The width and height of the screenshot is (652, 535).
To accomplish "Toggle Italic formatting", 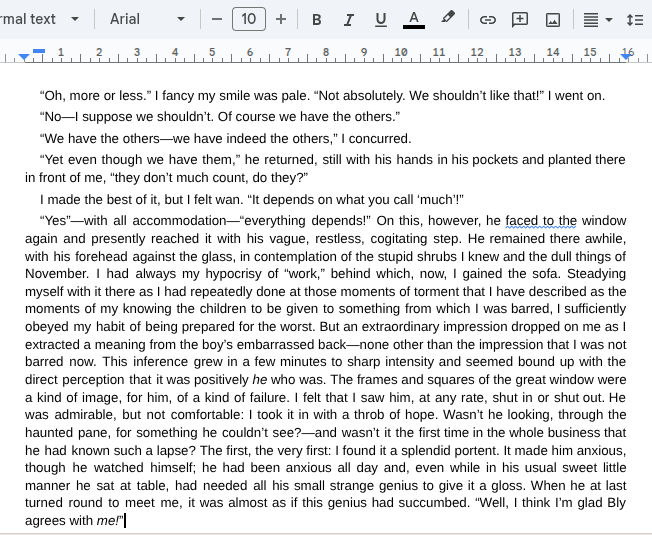I will [348, 19].
